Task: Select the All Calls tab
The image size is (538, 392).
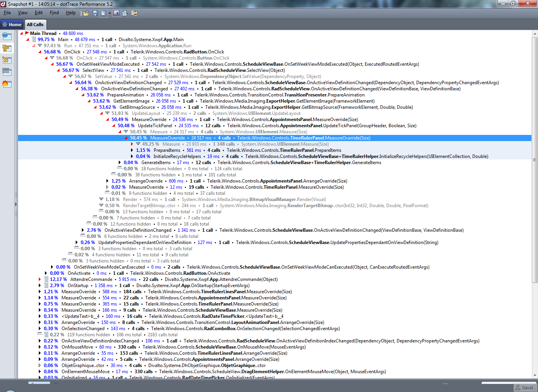Action: pyautogui.click(x=35, y=25)
